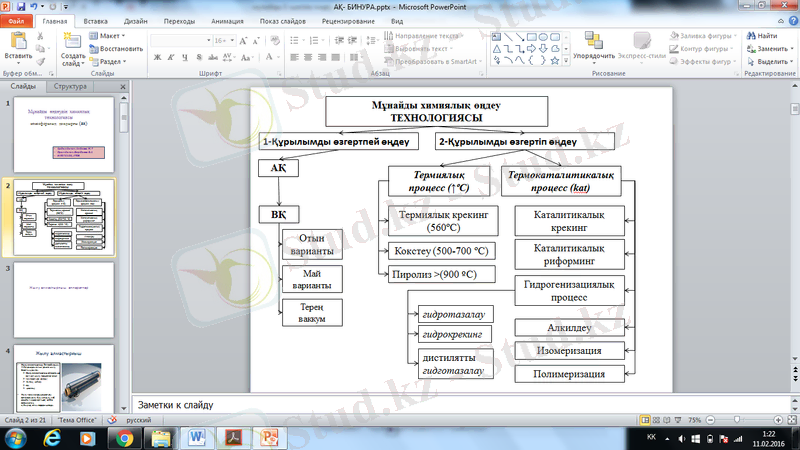Open Google Chrome from the taskbar
This screenshot has height=450, width=800.
(x=125, y=437)
